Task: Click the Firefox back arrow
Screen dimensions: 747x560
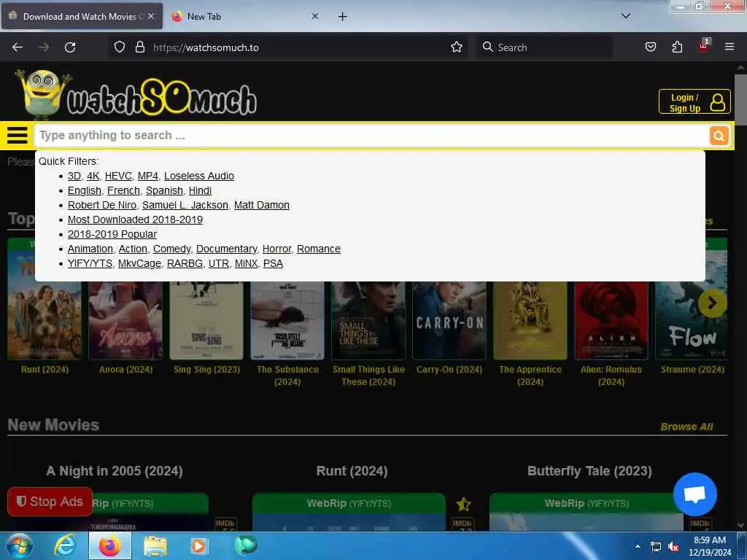Action: [18, 47]
